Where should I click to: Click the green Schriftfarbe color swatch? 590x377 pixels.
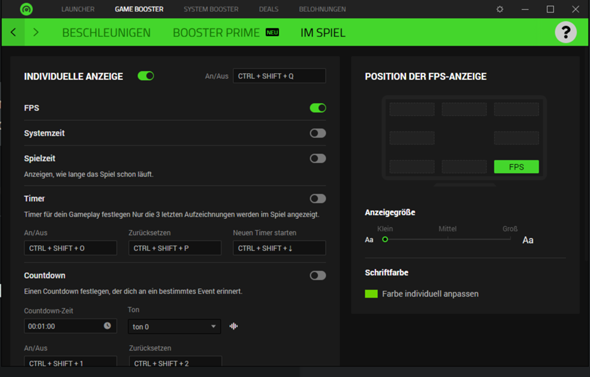pyautogui.click(x=371, y=294)
